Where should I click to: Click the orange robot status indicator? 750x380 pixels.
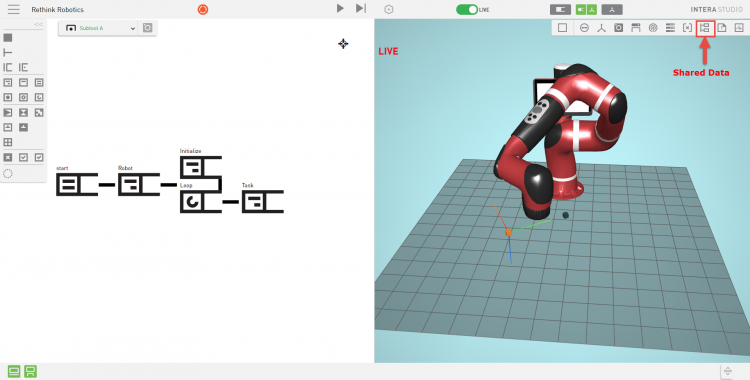click(x=203, y=10)
